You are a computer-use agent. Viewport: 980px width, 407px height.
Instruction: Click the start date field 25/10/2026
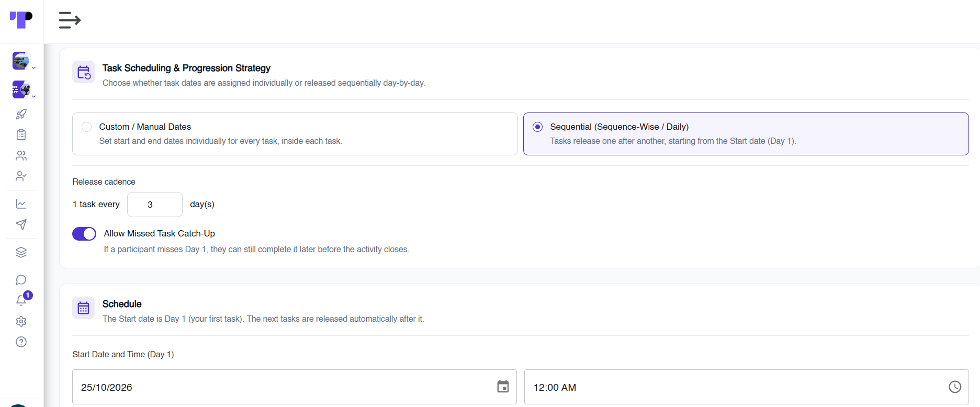click(x=295, y=387)
